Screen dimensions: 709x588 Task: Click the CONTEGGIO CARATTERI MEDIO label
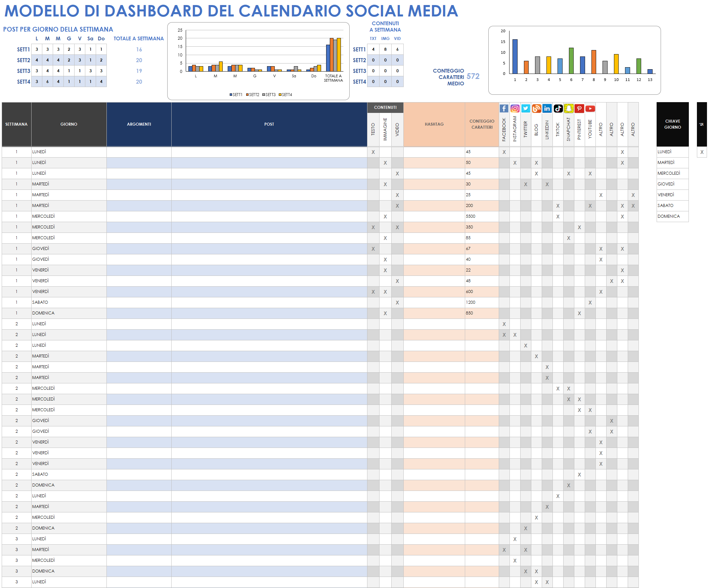tap(449, 77)
